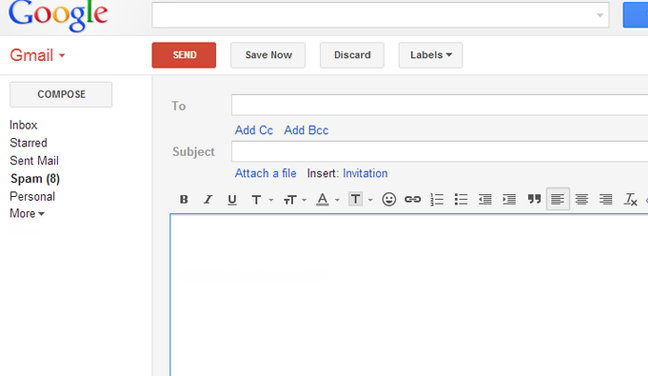Click the COMPOSE button
Screen dimensions: 648x376
(x=61, y=94)
